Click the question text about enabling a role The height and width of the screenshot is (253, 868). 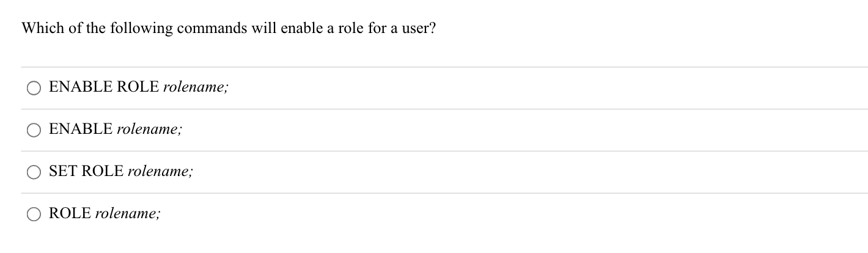click(229, 29)
